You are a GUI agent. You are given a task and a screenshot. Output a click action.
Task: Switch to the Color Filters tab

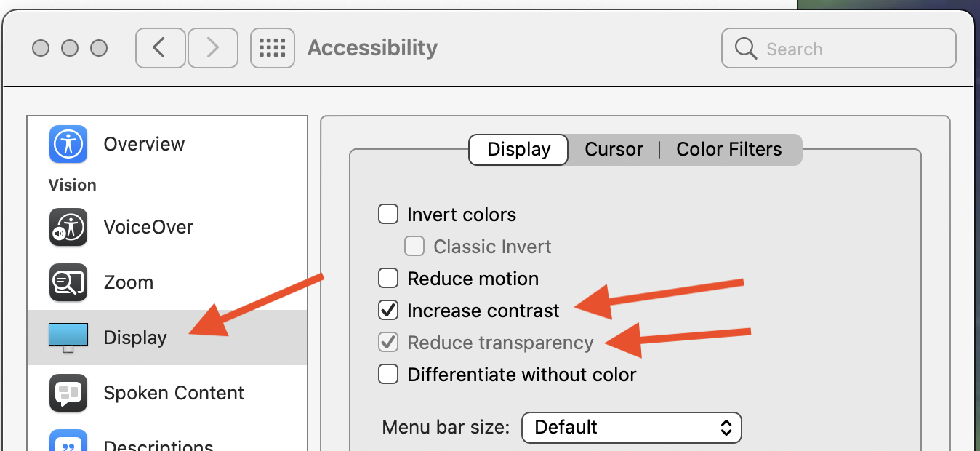point(728,150)
